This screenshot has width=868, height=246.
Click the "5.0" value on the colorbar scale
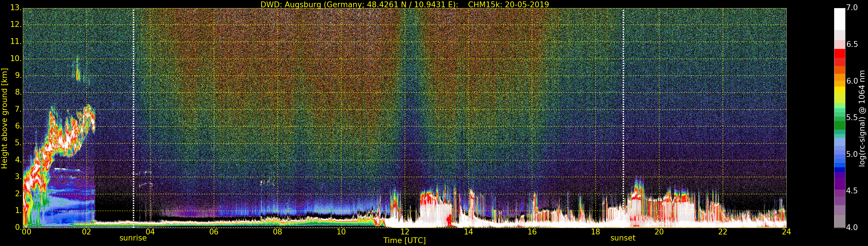click(852, 154)
